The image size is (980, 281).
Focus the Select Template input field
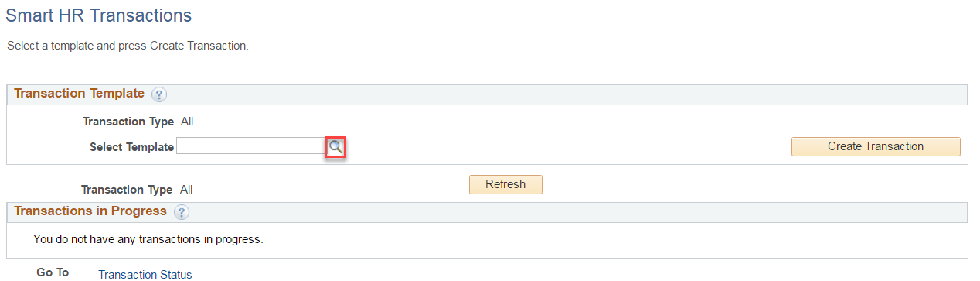(x=250, y=146)
